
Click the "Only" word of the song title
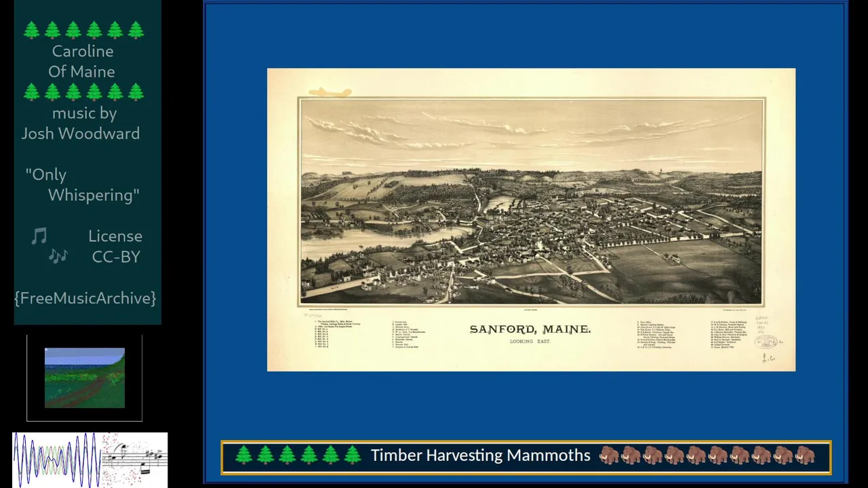46,175
